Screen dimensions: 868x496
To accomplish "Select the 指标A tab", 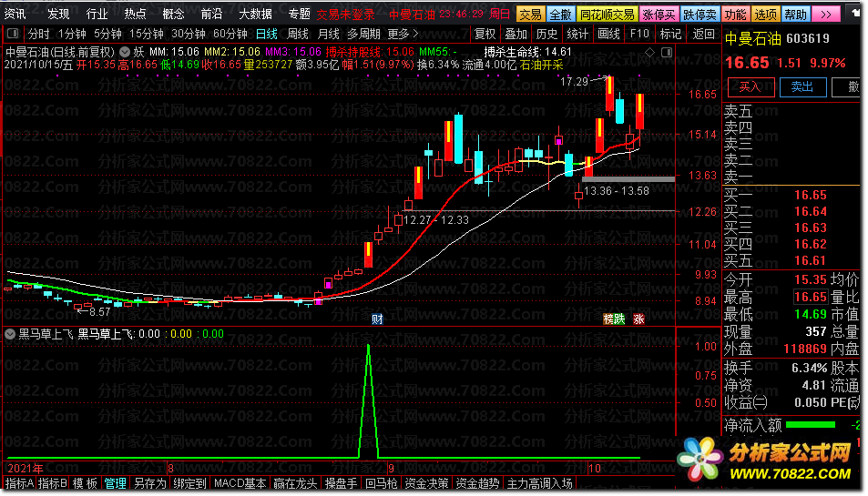I will click(x=19, y=483).
